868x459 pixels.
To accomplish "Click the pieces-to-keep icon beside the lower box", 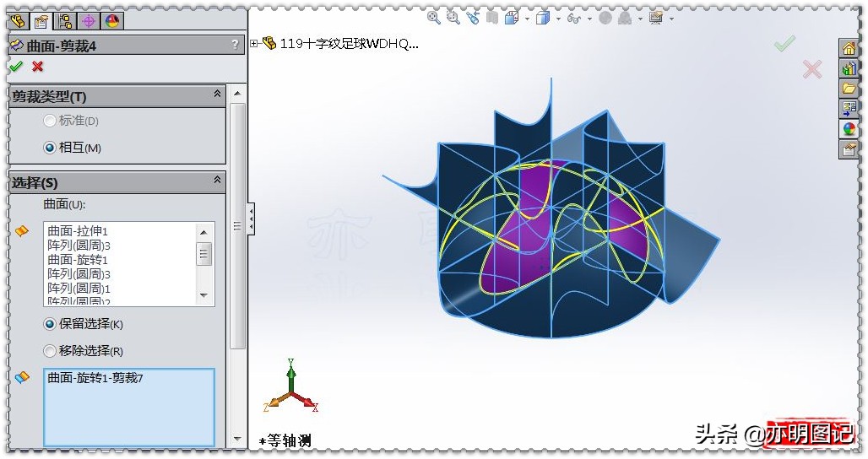I will point(22,378).
